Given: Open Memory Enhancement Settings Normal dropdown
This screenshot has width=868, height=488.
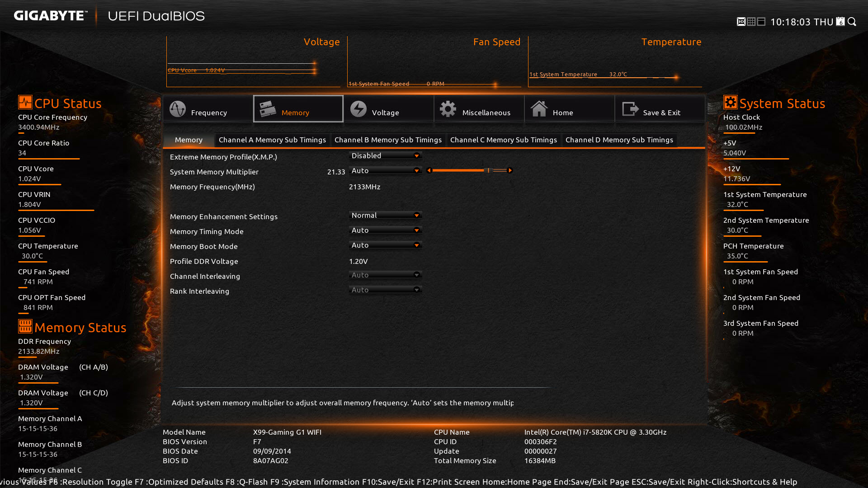Looking at the screenshot, I should pyautogui.click(x=386, y=216).
